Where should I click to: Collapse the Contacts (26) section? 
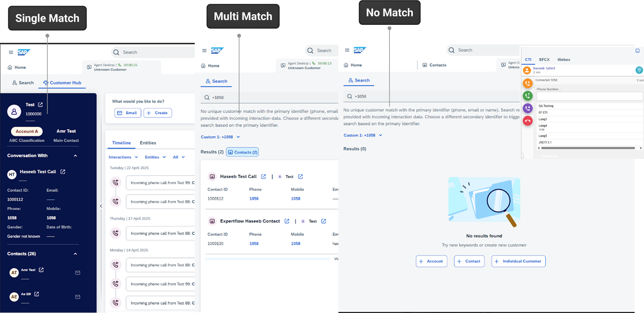pos(75,254)
